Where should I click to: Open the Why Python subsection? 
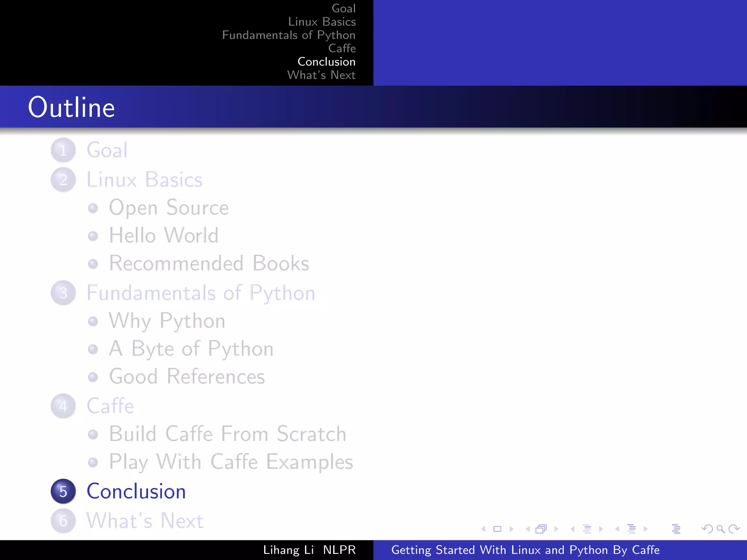click(x=167, y=321)
